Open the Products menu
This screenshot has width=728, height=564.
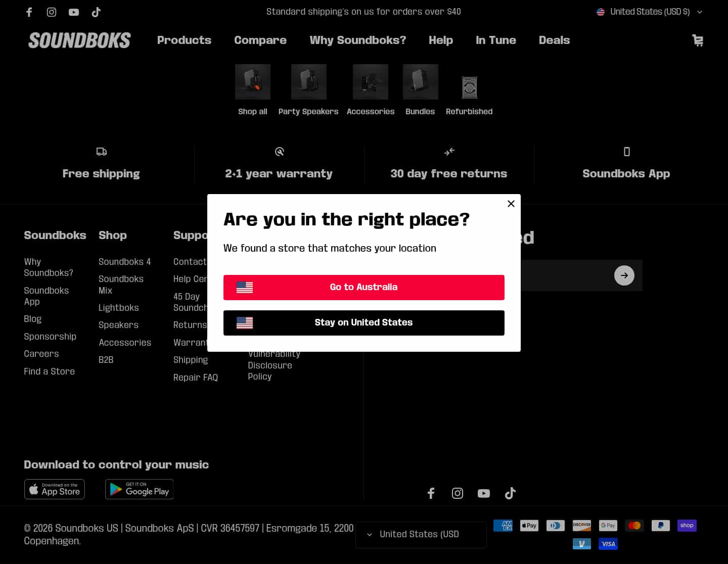184,40
